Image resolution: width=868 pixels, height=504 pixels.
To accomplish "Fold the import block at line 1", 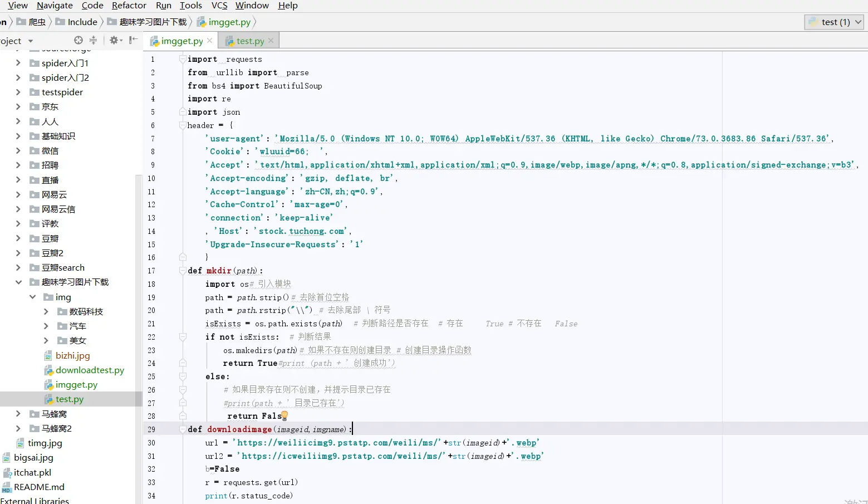I will pos(182,59).
